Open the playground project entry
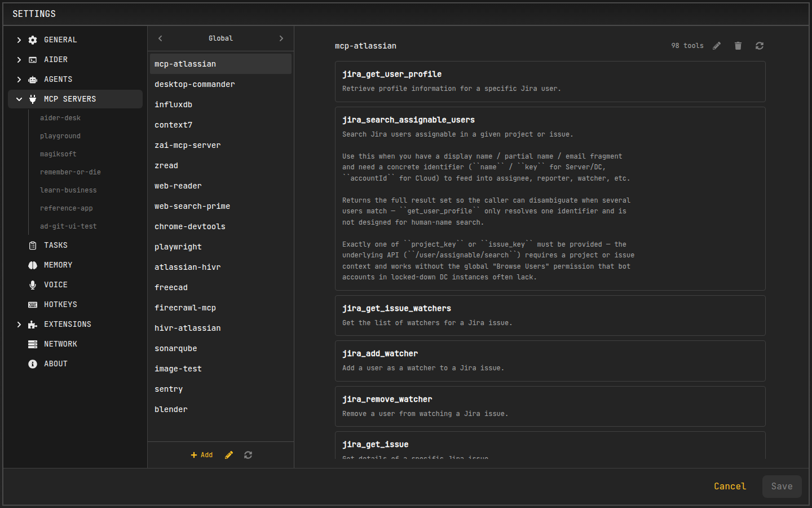The height and width of the screenshot is (508, 812). tap(60, 136)
